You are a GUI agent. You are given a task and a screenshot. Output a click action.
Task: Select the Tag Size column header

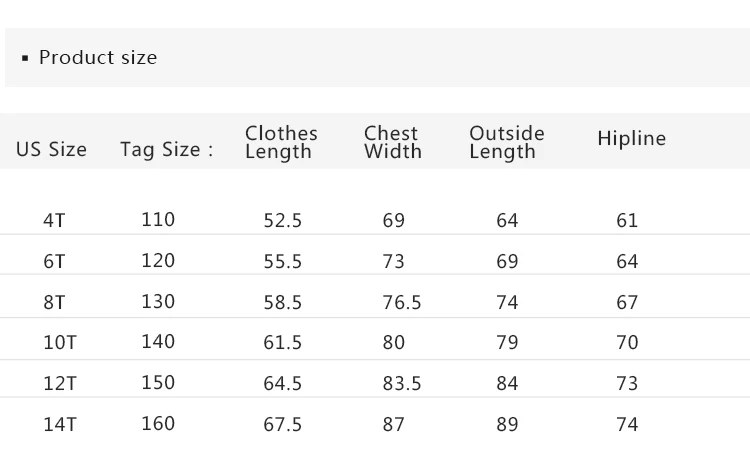click(167, 150)
